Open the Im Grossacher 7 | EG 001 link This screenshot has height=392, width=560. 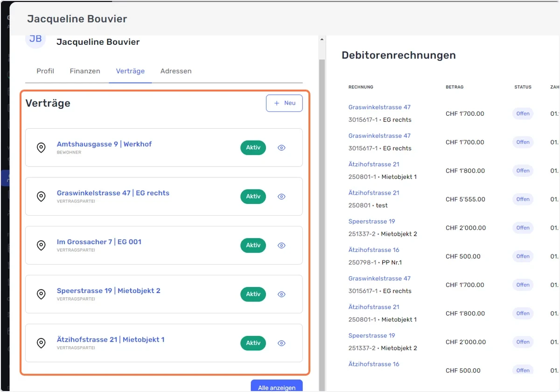pyautogui.click(x=99, y=242)
